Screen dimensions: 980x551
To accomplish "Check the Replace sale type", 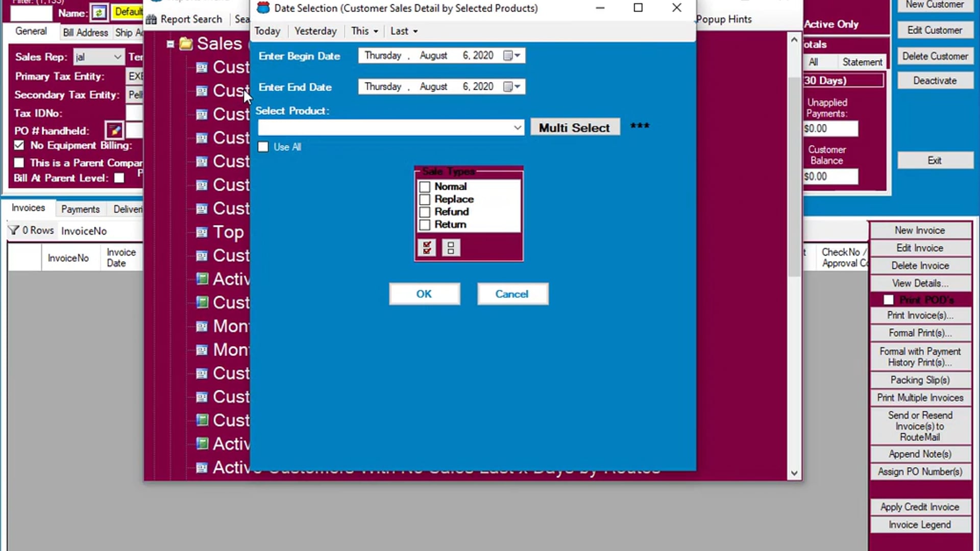I will [425, 199].
